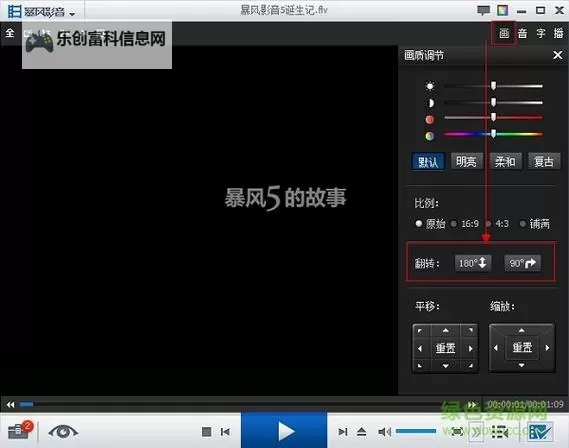Pan picture right in 平移 pad
Image resolution: width=569 pixels, height=448 pixels.
point(470,349)
